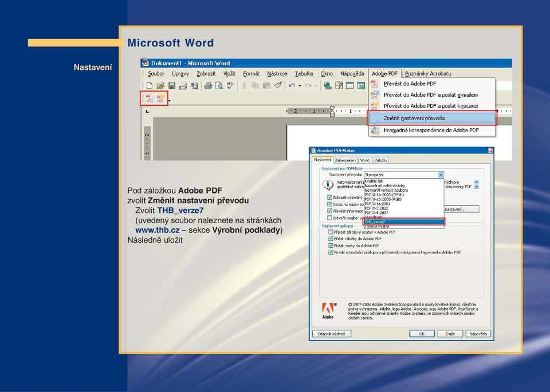Open Print Preview magnifier icon
The width and height of the screenshot is (550, 392).
pos(219,85)
